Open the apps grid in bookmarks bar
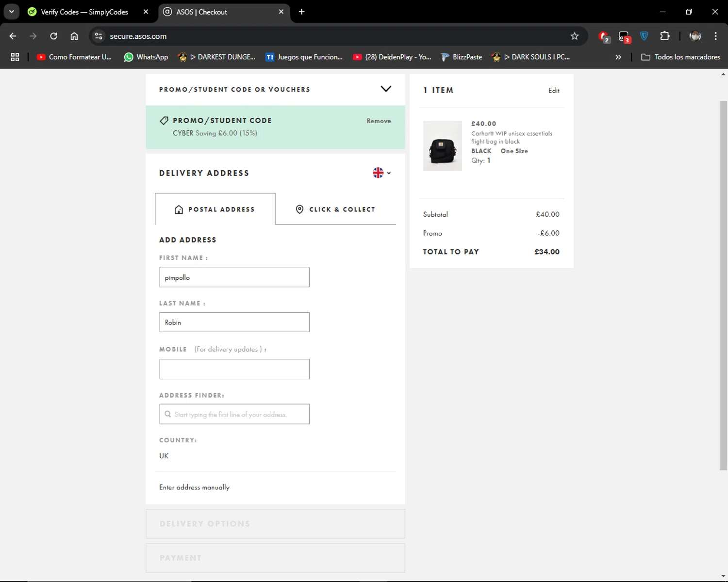Image resolution: width=728 pixels, height=582 pixels. (15, 57)
